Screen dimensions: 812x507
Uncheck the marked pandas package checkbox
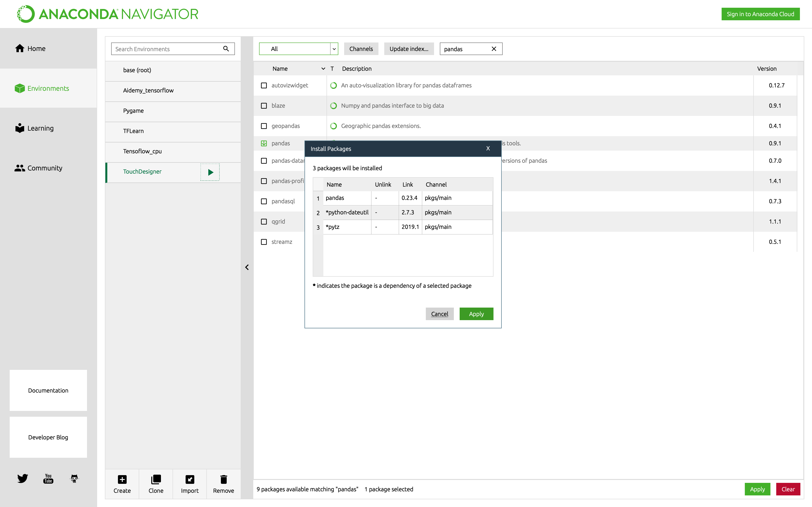pos(264,143)
